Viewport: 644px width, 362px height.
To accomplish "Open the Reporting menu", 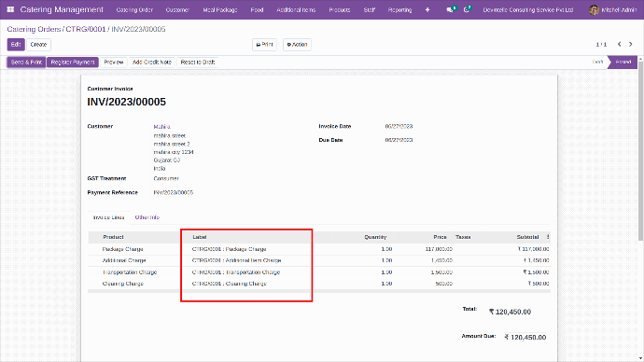I will click(x=399, y=10).
